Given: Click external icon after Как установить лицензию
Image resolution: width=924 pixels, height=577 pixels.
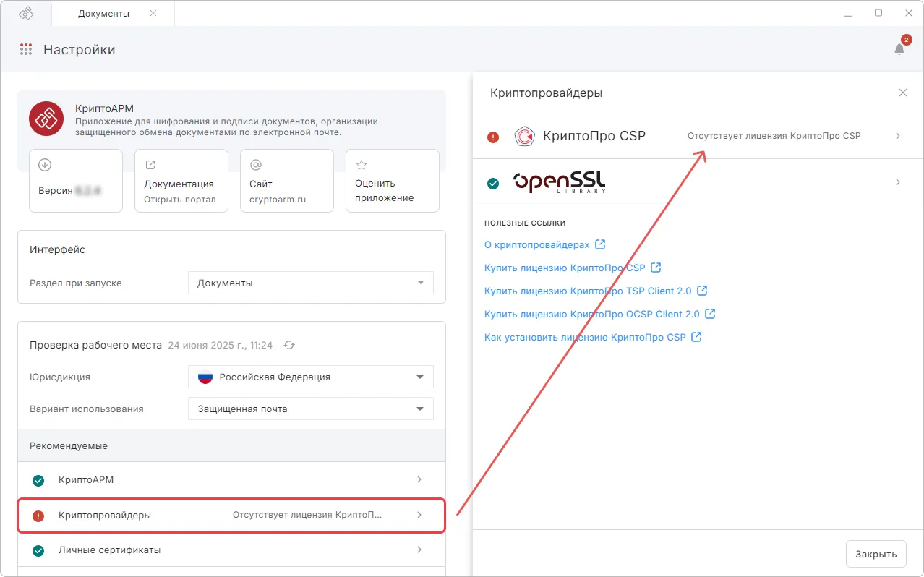Looking at the screenshot, I should (696, 337).
